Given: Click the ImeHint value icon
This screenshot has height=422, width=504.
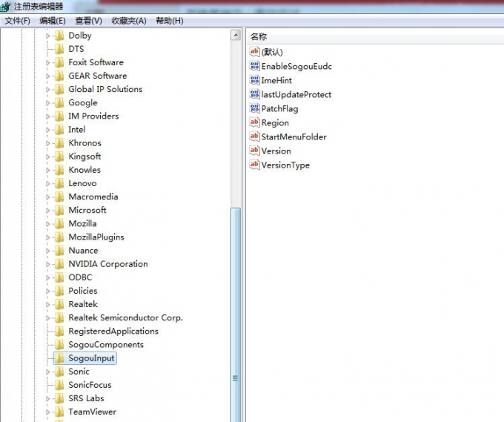Looking at the screenshot, I should click(255, 81).
